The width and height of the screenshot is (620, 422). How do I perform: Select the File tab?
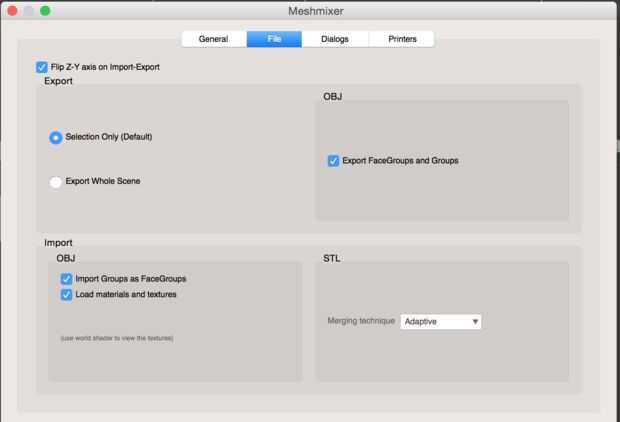click(x=274, y=39)
